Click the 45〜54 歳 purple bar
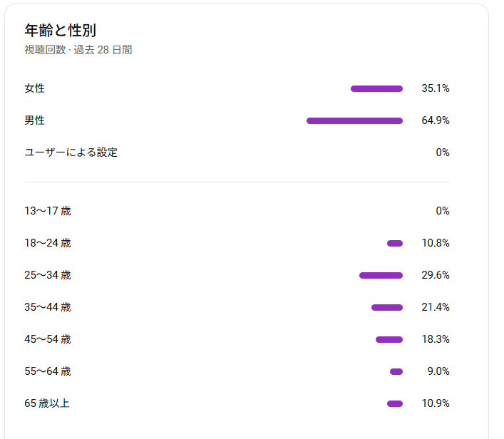Viewport: 504px width, 439px height. tap(389, 340)
